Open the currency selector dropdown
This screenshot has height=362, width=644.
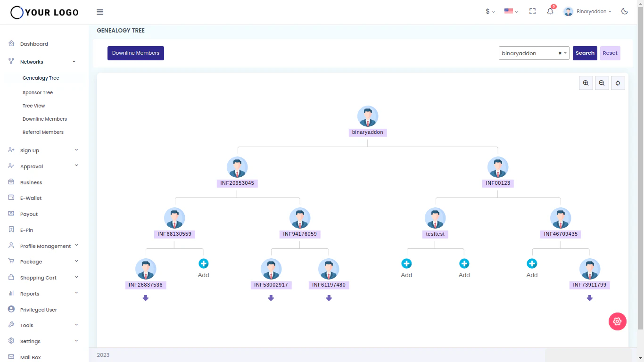tap(489, 11)
